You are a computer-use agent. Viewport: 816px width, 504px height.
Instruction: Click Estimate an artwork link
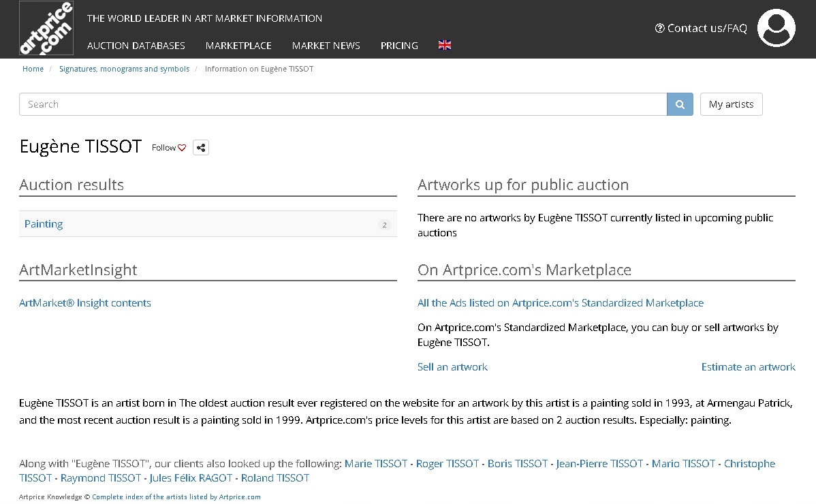tap(748, 367)
